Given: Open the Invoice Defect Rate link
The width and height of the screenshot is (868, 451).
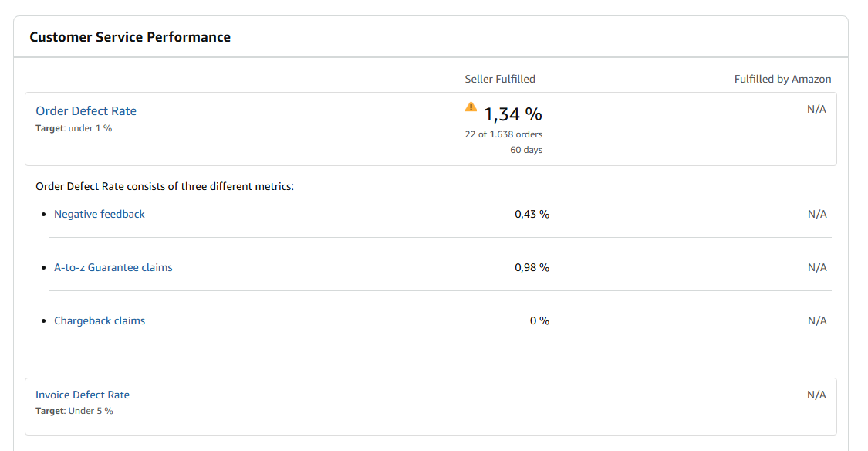Looking at the screenshot, I should pos(83,395).
